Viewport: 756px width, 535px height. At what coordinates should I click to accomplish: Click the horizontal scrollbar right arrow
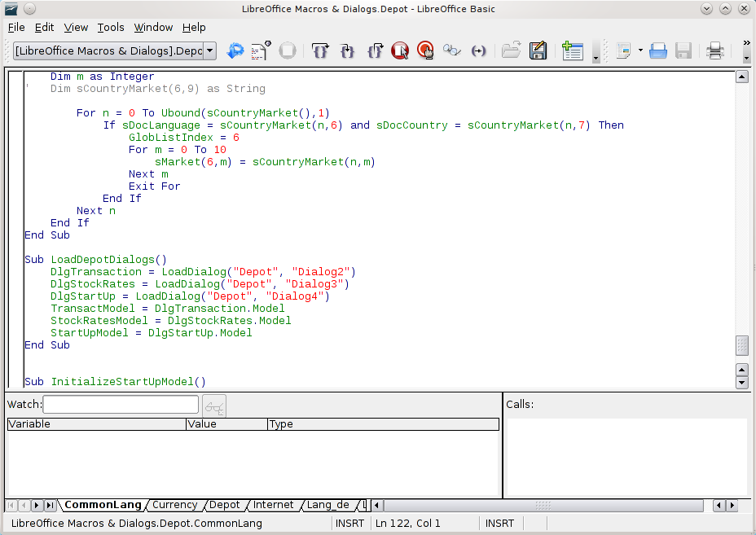(732, 505)
